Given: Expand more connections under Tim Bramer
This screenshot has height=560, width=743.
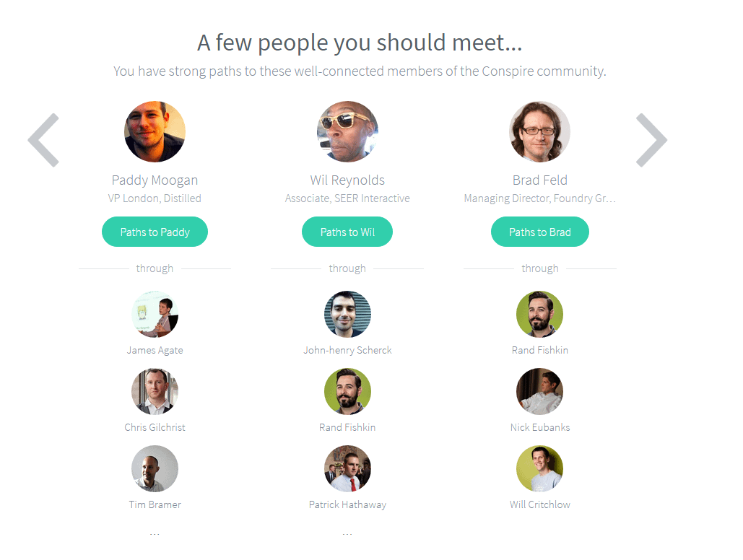Looking at the screenshot, I should click(x=155, y=533).
